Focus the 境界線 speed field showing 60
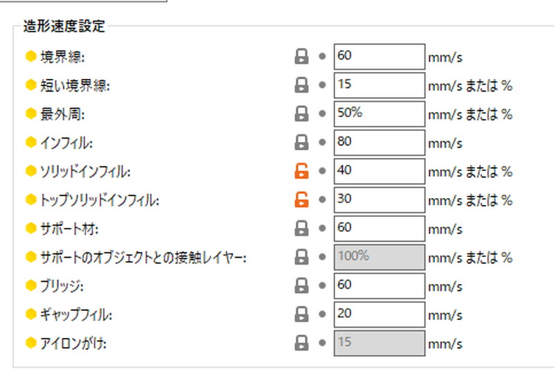This screenshot has height=392, width=554. (x=379, y=57)
